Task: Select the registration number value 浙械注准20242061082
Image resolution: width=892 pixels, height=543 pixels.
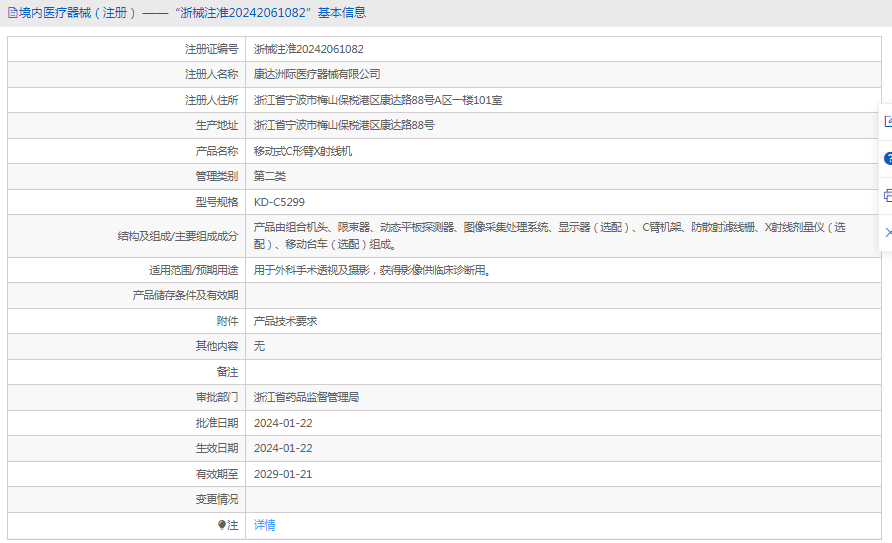Action: click(308, 49)
